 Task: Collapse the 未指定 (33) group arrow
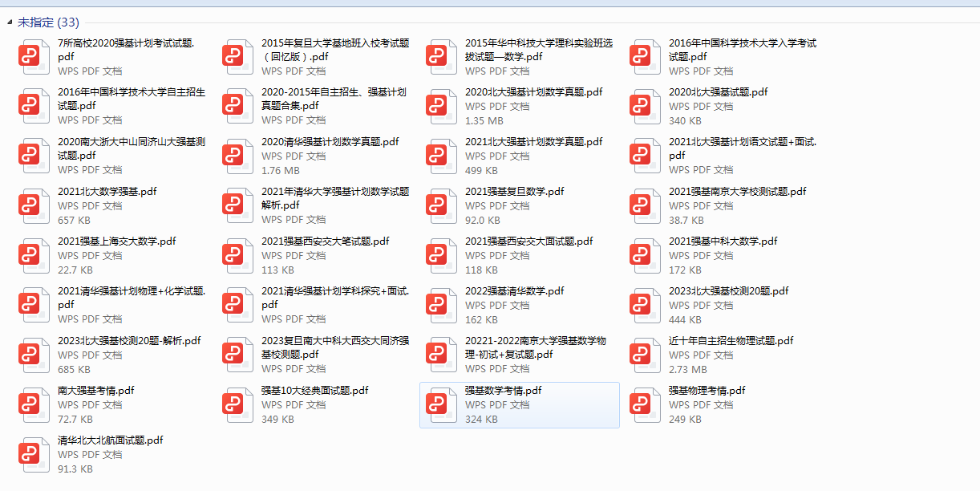pos(10,22)
